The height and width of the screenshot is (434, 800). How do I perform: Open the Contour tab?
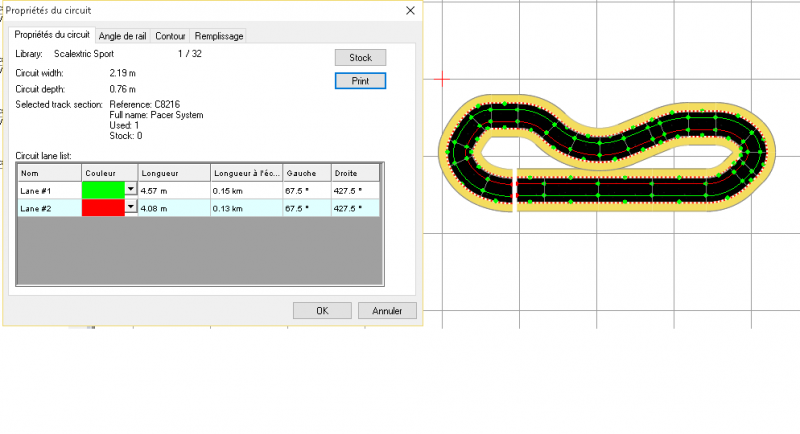click(170, 36)
